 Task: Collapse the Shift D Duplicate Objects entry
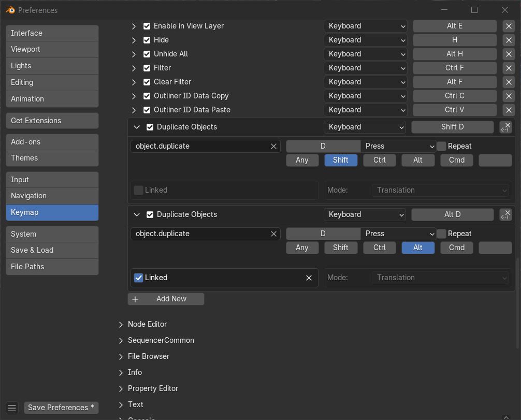(137, 127)
